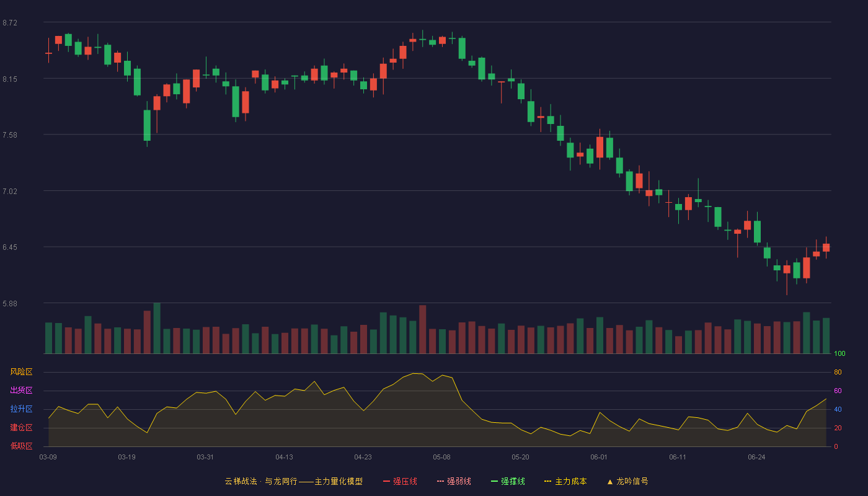
Task: Click the orange 80 indicator scale value
Action: [x=838, y=372]
